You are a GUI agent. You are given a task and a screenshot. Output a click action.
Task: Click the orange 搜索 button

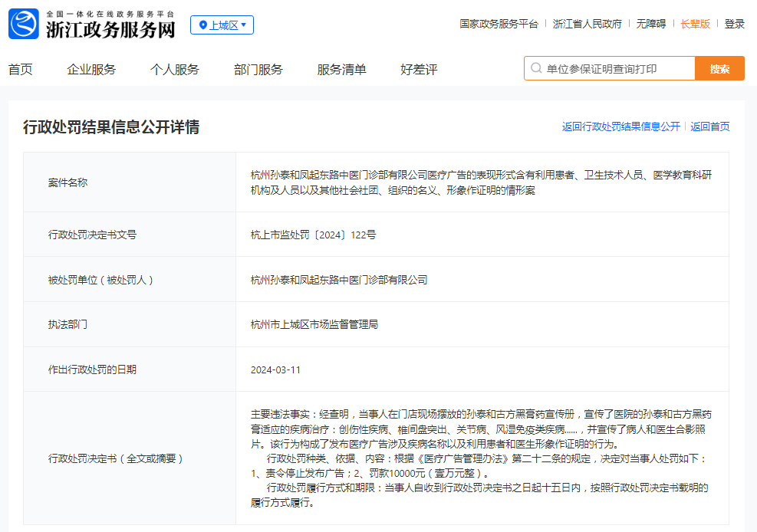(719, 68)
